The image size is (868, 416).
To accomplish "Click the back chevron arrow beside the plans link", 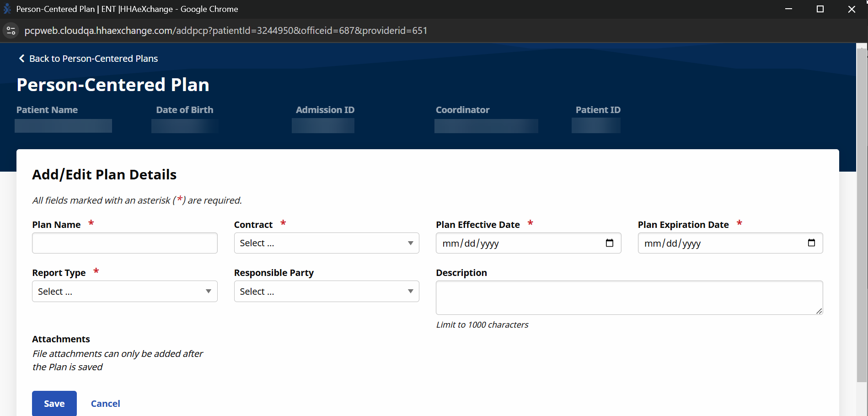I will [x=21, y=58].
